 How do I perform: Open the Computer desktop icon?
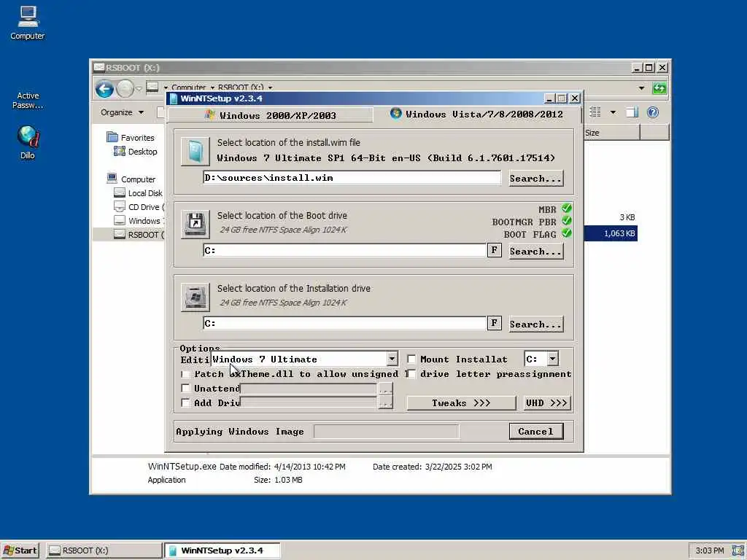pyautogui.click(x=28, y=23)
